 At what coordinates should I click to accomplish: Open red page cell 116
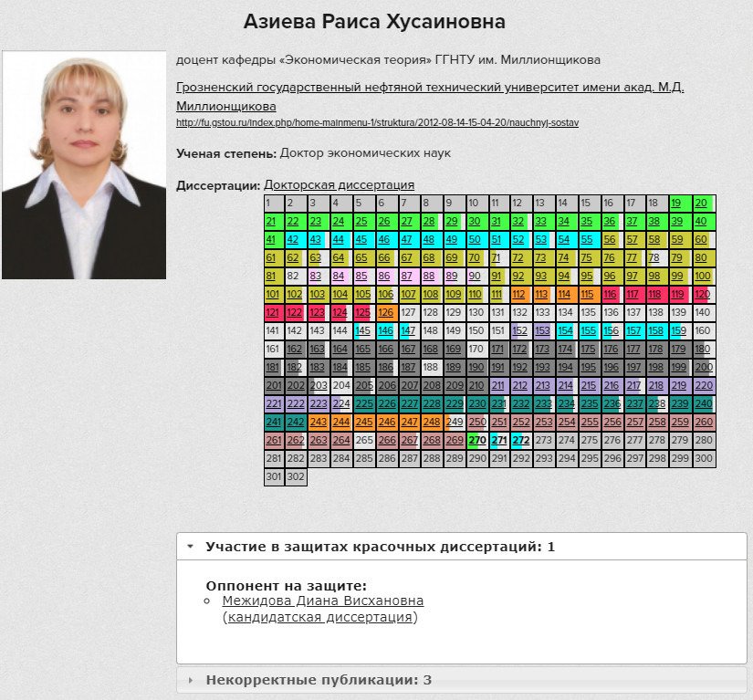coord(612,294)
